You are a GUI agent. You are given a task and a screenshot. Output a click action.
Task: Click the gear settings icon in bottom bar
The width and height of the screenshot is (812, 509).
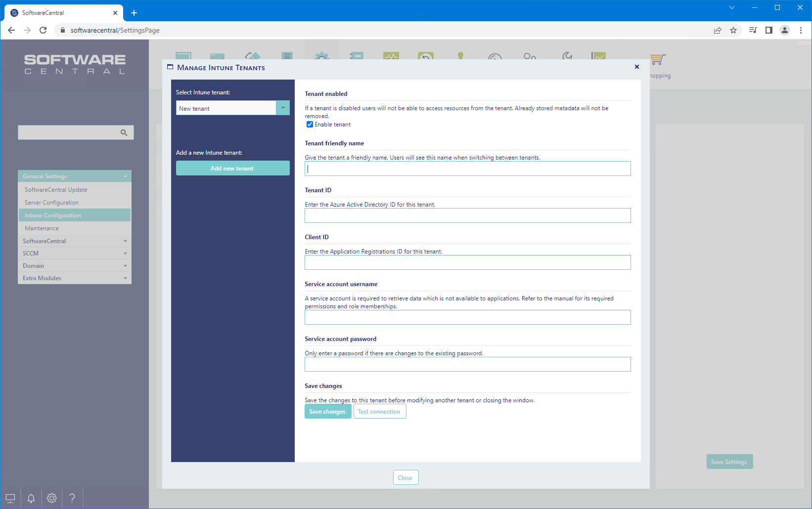coord(52,498)
